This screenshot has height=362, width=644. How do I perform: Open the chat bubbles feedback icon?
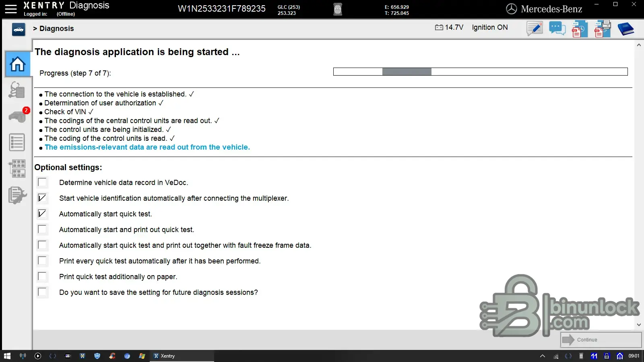(x=557, y=29)
